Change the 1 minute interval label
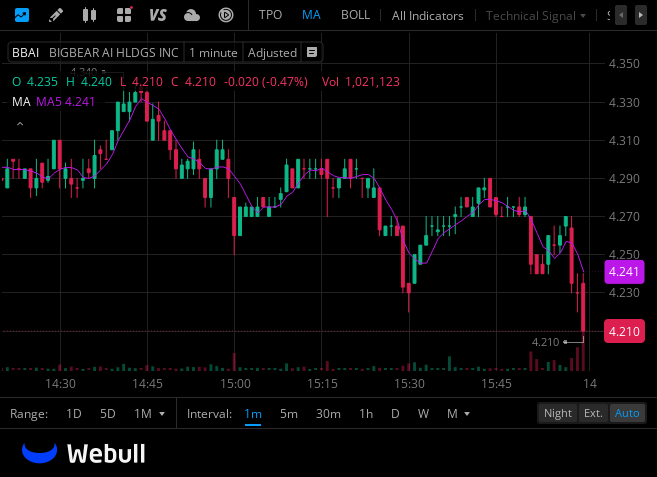The width and height of the screenshot is (657, 477). 213,53
